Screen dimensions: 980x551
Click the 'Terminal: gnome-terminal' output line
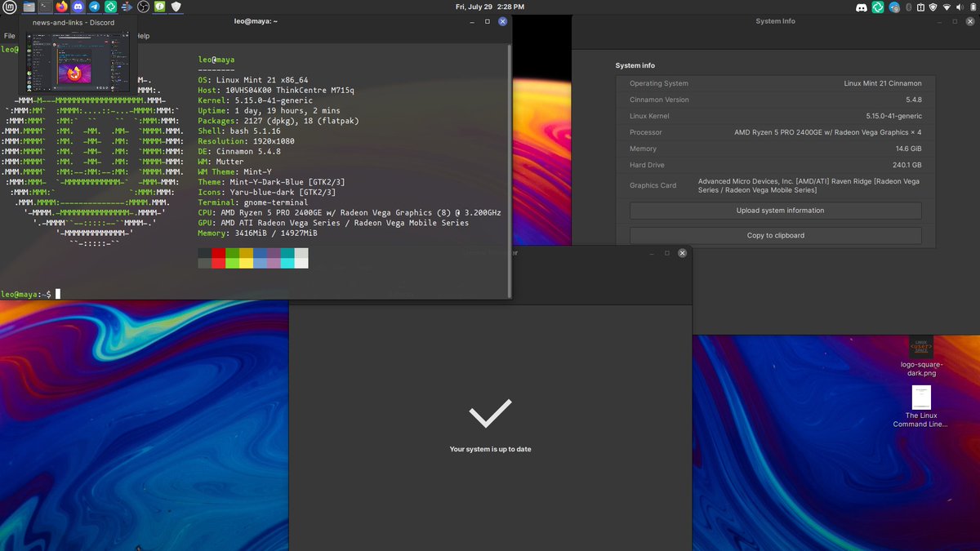coord(253,202)
